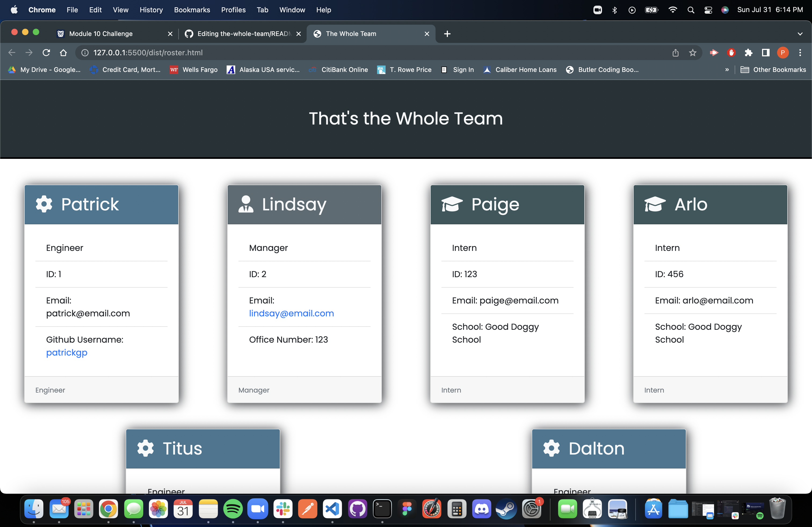Show hidden bookmarks overflow chevron
The height and width of the screenshot is (527, 812).
727,69
